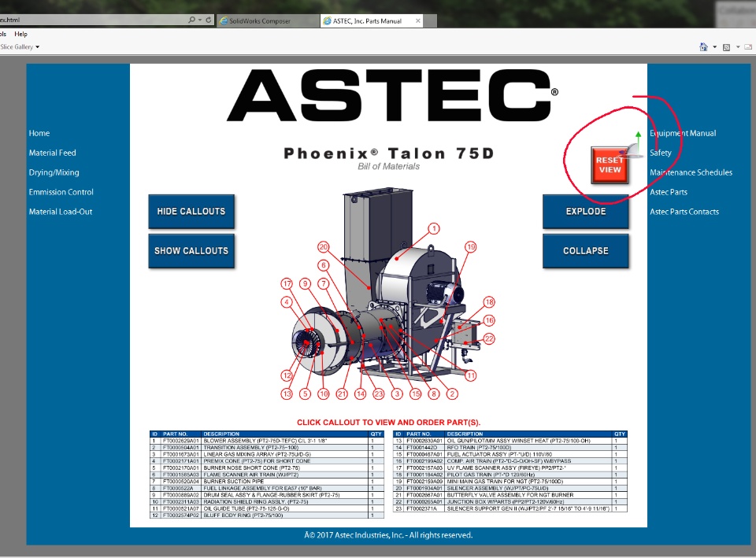Open the Equipment Manual link

[x=683, y=133]
